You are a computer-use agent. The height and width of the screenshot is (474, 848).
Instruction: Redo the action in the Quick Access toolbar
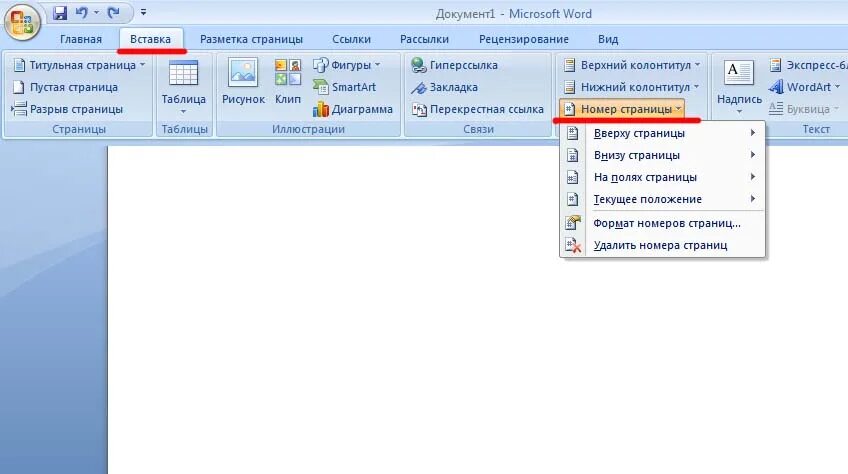point(114,13)
